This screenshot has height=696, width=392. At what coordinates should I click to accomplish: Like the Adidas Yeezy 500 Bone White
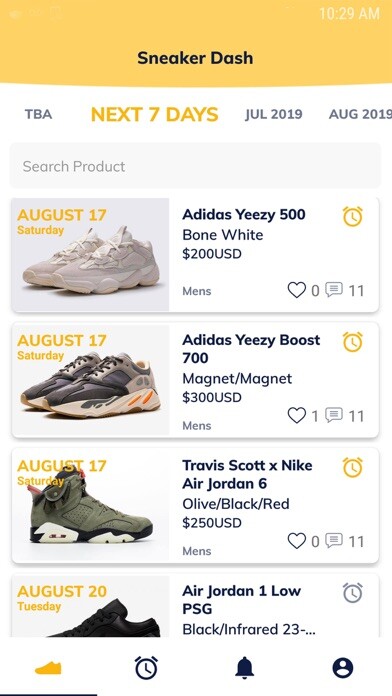pyautogui.click(x=297, y=290)
